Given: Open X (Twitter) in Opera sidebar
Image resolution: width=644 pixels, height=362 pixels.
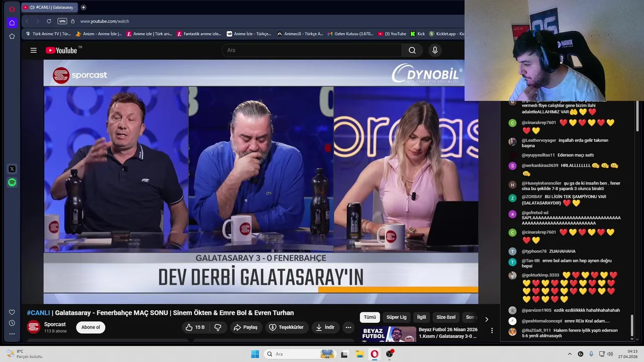Looking at the screenshot, I should pyautogui.click(x=12, y=169).
